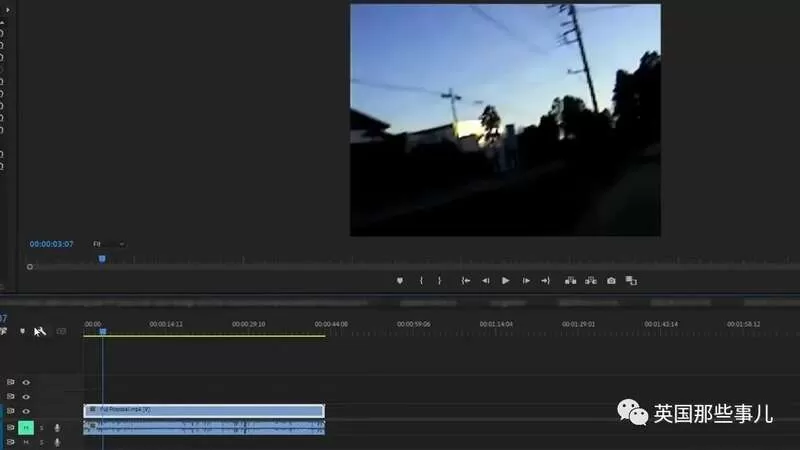This screenshot has height=450, width=800.
Task: Click the Program Monitor blue playhead marker
Action: (102, 259)
